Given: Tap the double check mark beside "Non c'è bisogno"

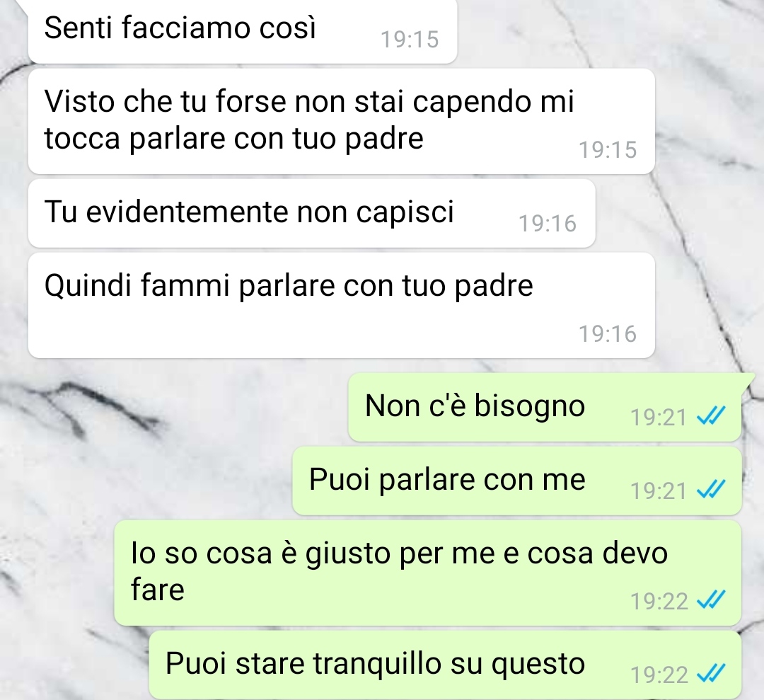Looking at the screenshot, I should 711,416.
